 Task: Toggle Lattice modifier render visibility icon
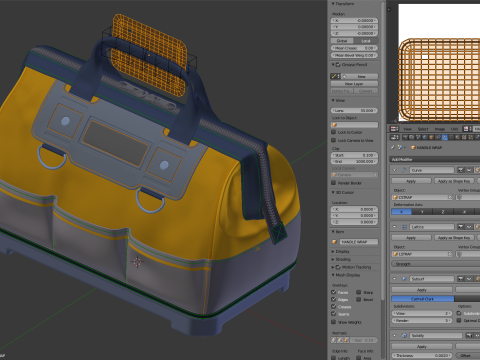pos(461,227)
